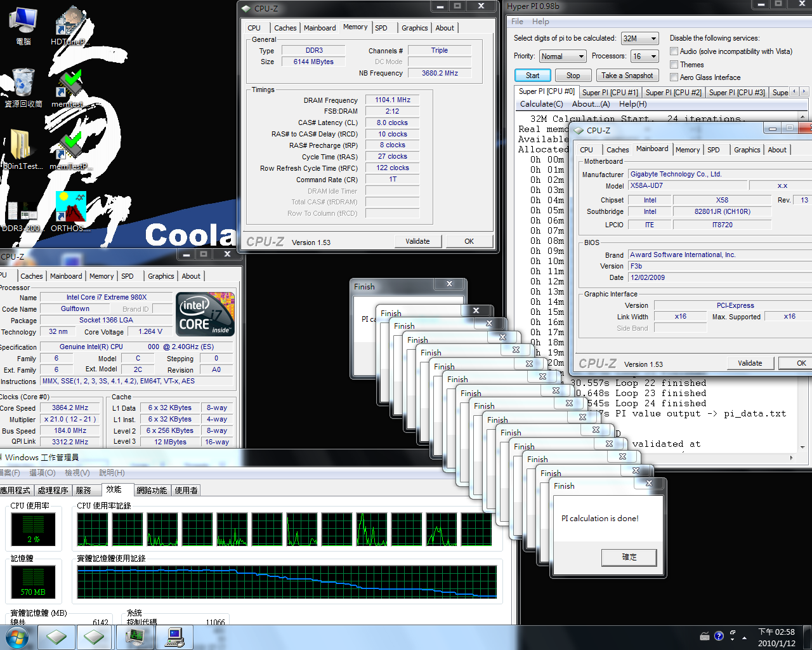Click the Hyper PI output scrollbar down arrow
Screen dimensions: 812x650
[x=803, y=448]
